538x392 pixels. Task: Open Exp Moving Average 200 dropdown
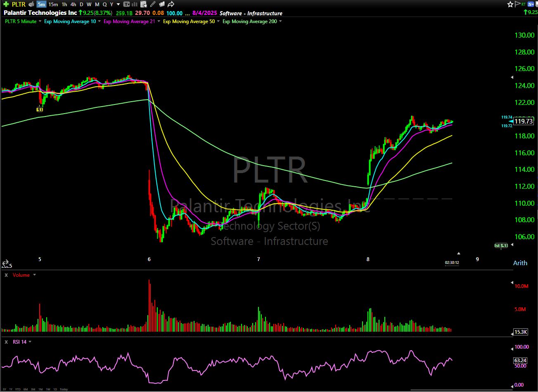point(281,21)
